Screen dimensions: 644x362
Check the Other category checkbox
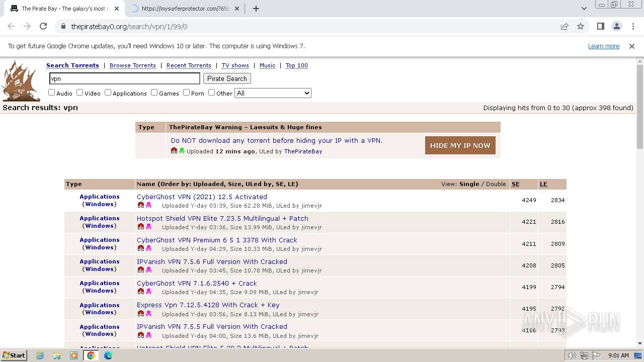point(211,93)
